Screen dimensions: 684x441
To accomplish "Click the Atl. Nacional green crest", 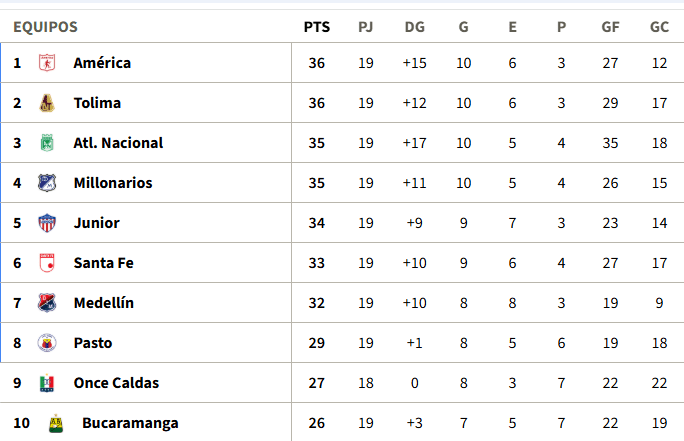I will point(47,143).
